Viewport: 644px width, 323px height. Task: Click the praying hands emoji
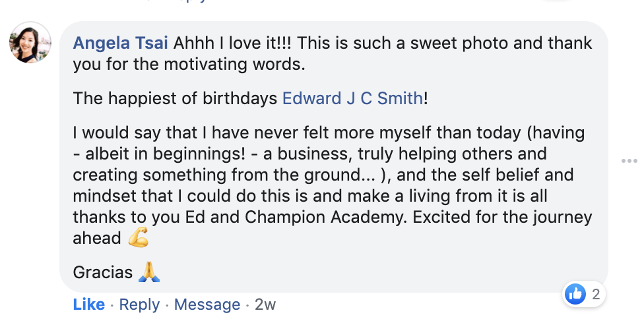[149, 272]
